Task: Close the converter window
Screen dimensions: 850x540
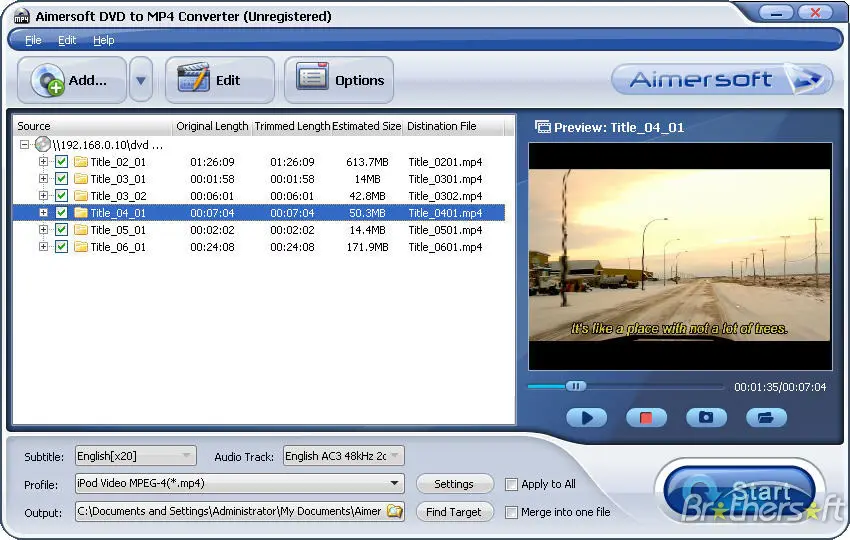Action: [x=815, y=12]
